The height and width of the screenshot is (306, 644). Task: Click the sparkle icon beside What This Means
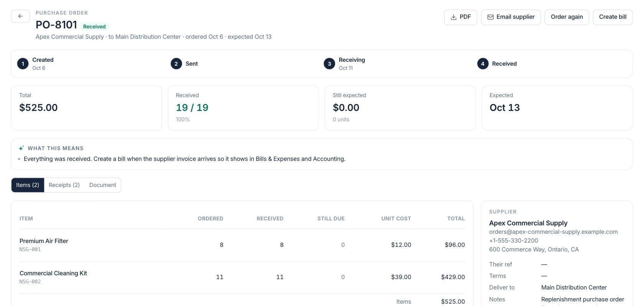tap(21, 148)
